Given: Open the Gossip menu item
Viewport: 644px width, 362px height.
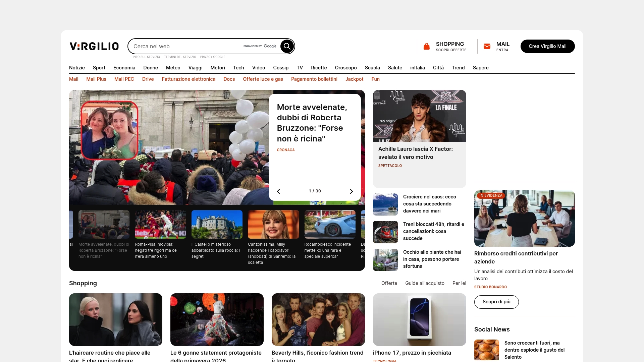Looking at the screenshot, I should 281,68.
